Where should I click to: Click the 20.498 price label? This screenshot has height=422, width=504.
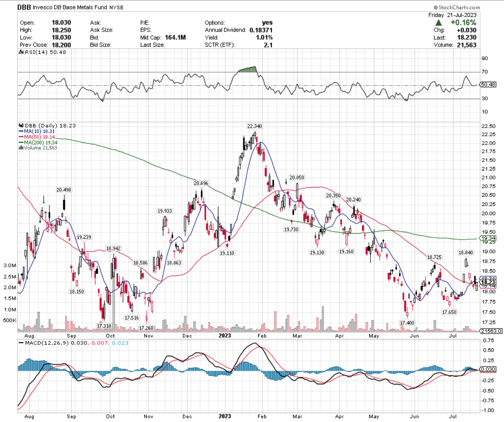coord(64,190)
